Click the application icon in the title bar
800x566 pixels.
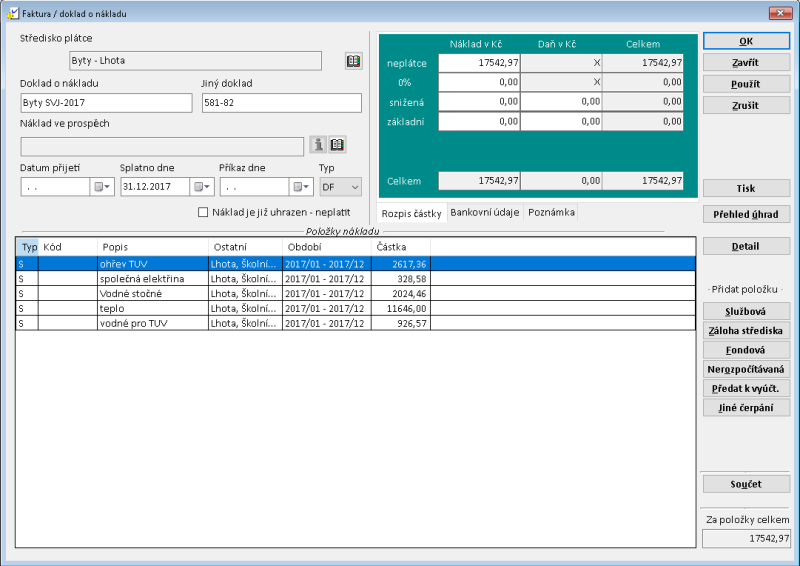point(11,13)
